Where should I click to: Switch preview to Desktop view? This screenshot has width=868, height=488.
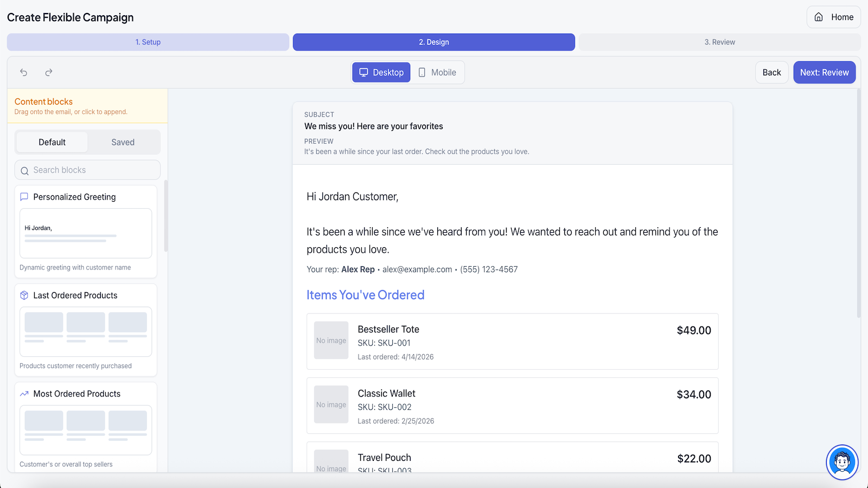tap(381, 72)
